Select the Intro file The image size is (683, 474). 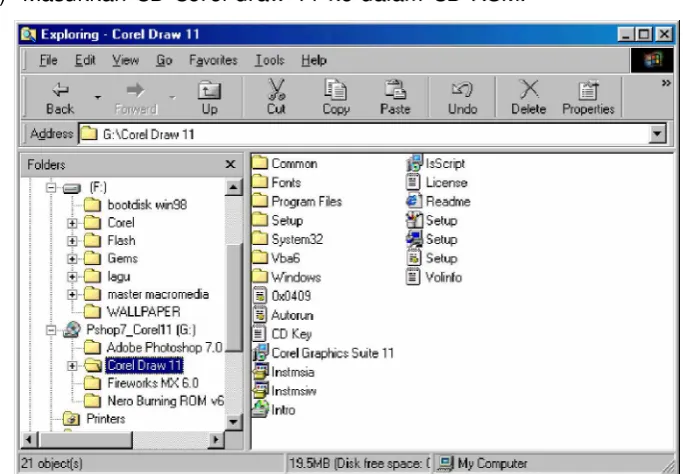(274, 410)
